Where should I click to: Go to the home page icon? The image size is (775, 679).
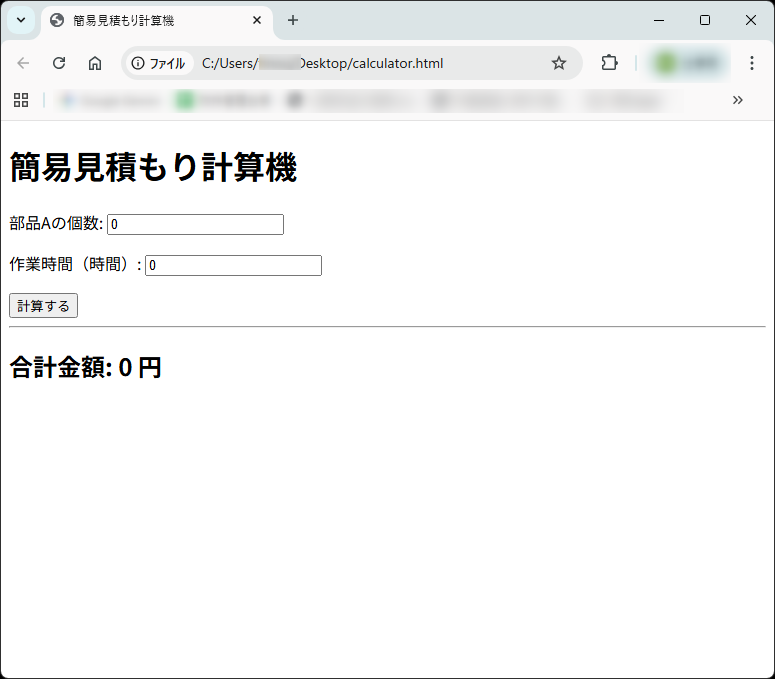pos(95,63)
